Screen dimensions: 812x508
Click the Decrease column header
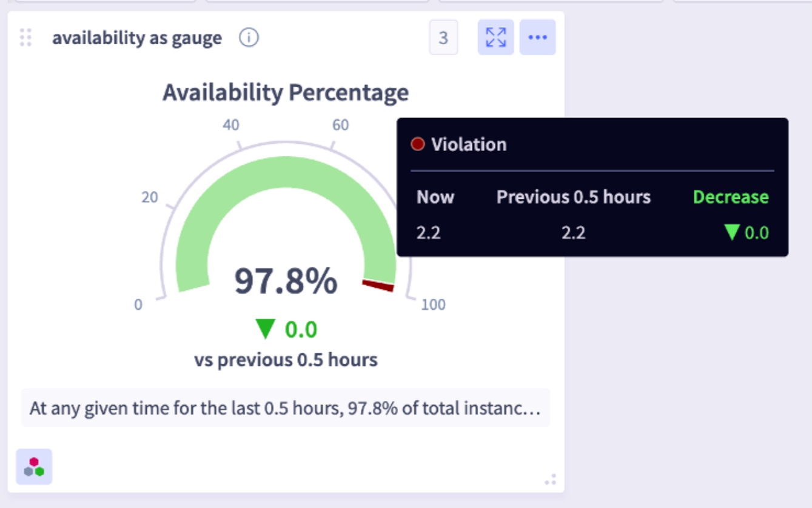pos(730,197)
